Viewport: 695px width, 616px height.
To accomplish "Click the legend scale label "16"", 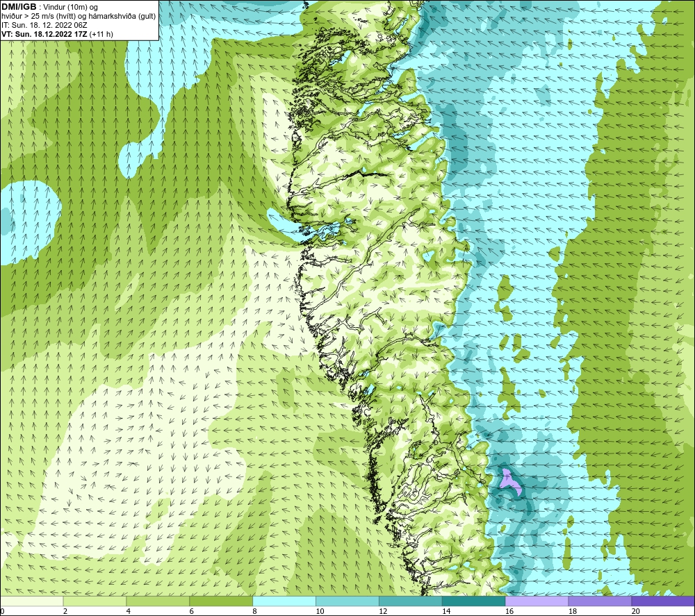I will (509, 612).
